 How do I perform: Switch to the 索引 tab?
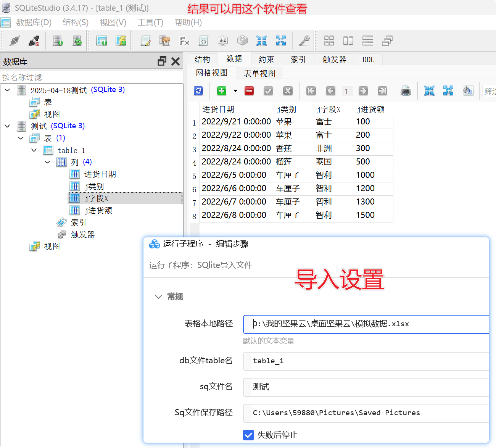[298, 60]
